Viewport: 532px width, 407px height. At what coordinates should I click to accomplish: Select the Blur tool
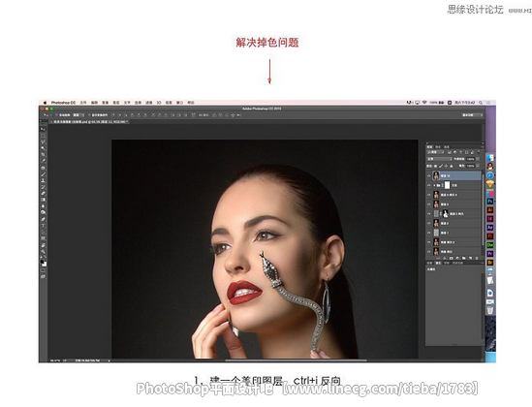click(43, 206)
